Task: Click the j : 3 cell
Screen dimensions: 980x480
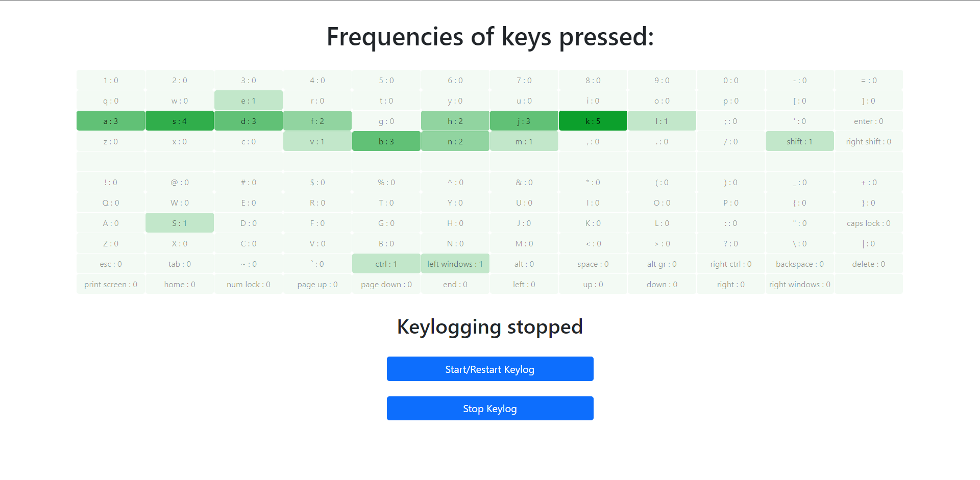Action: click(524, 121)
